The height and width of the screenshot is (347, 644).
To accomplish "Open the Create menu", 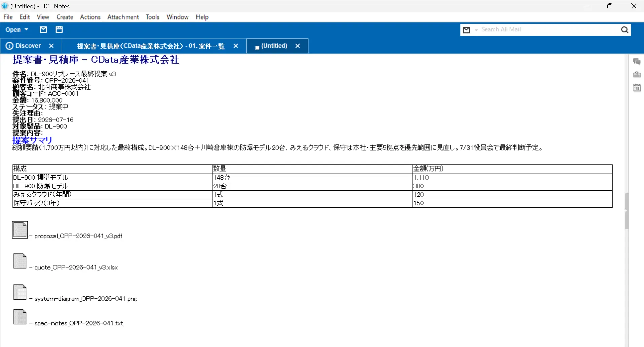I will point(65,17).
